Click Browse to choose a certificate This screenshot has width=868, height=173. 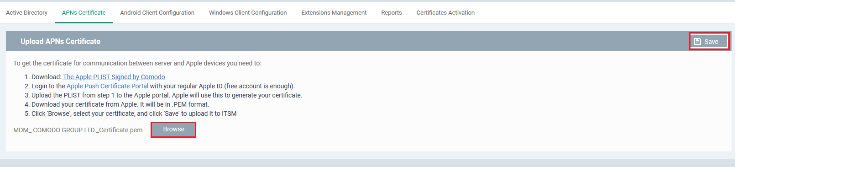click(173, 130)
